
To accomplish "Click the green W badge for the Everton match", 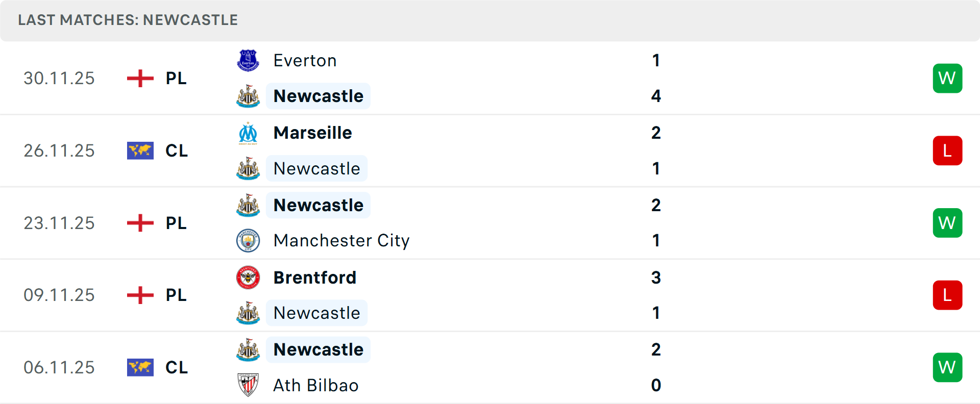I will point(947,78).
